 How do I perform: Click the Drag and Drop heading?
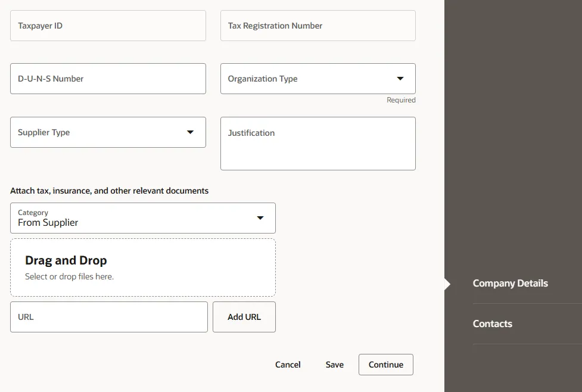click(x=66, y=260)
